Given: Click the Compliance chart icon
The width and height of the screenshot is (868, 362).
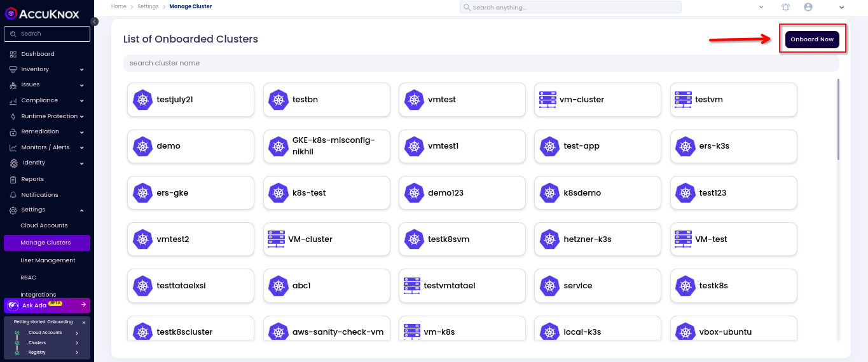Looking at the screenshot, I should pyautogui.click(x=13, y=100).
